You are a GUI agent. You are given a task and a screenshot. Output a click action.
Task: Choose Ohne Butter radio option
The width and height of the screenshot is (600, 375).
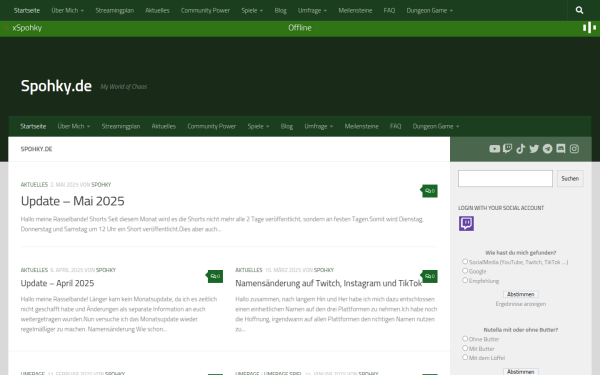[x=465, y=339]
